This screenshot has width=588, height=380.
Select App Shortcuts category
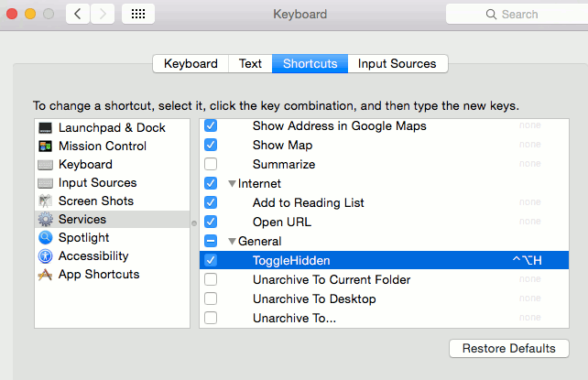pos(112,275)
